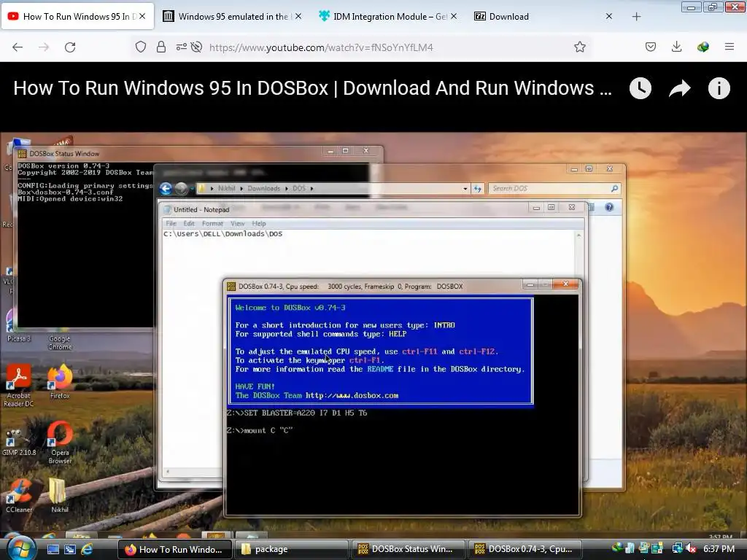This screenshot has width=747, height=560.
Task: Click the Format menu in video Notepad
Action: [x=212, y=223]
